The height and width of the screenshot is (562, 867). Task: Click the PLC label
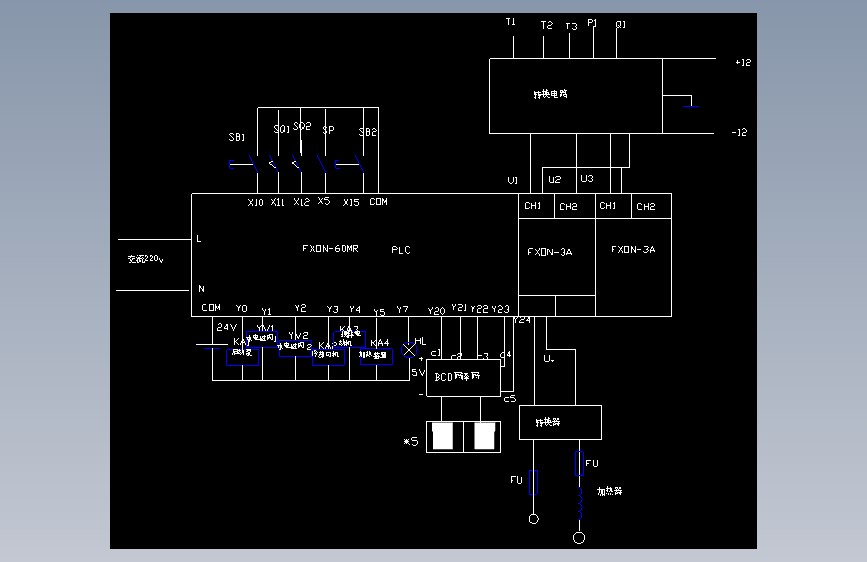401,250
